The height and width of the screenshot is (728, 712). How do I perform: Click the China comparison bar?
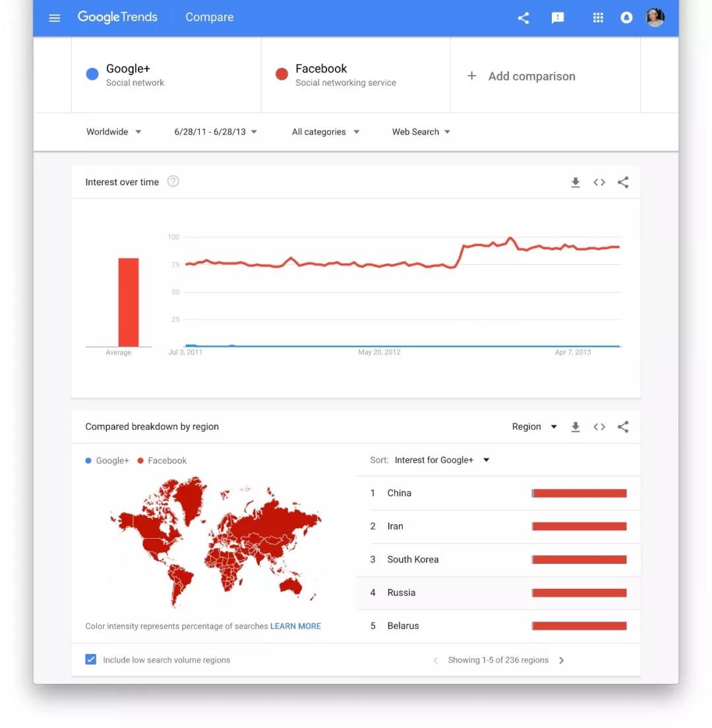coord(579,493)
